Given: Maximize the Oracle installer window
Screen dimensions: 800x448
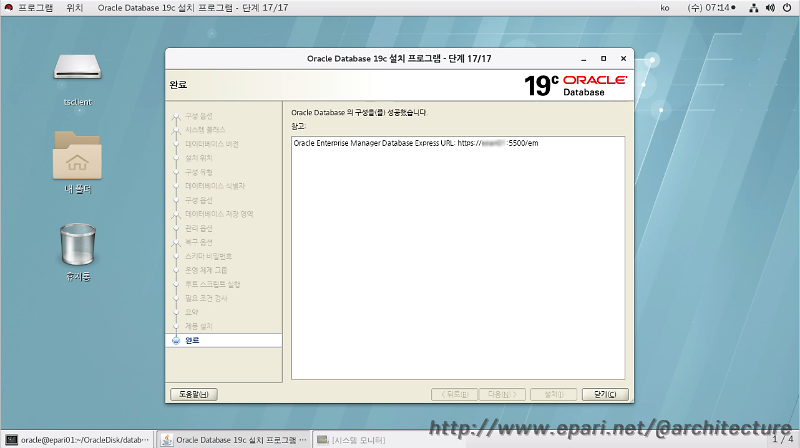Looking at the screenshot, I should coord(604,59).
